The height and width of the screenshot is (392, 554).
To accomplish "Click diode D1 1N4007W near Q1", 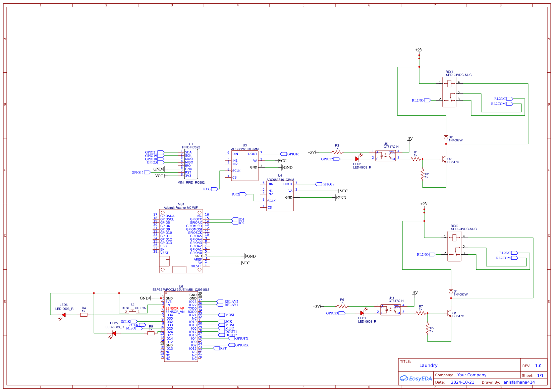I will pyautogui.click(x=451, y=291).
